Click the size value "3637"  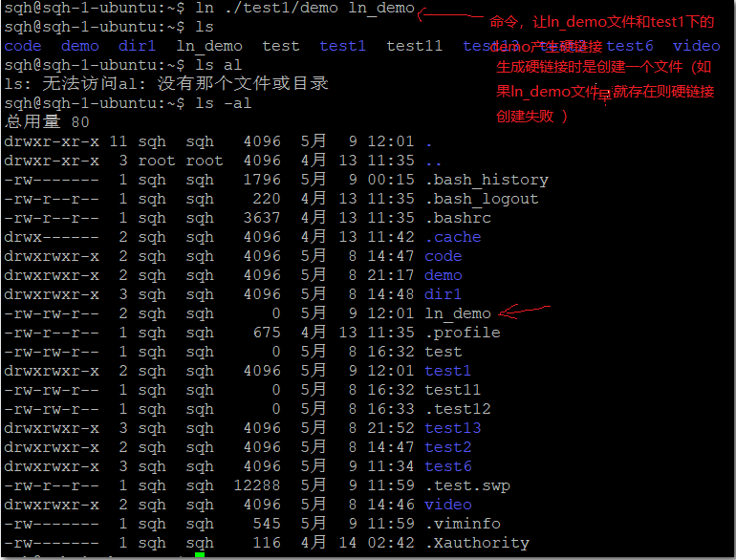pos(262,218)
